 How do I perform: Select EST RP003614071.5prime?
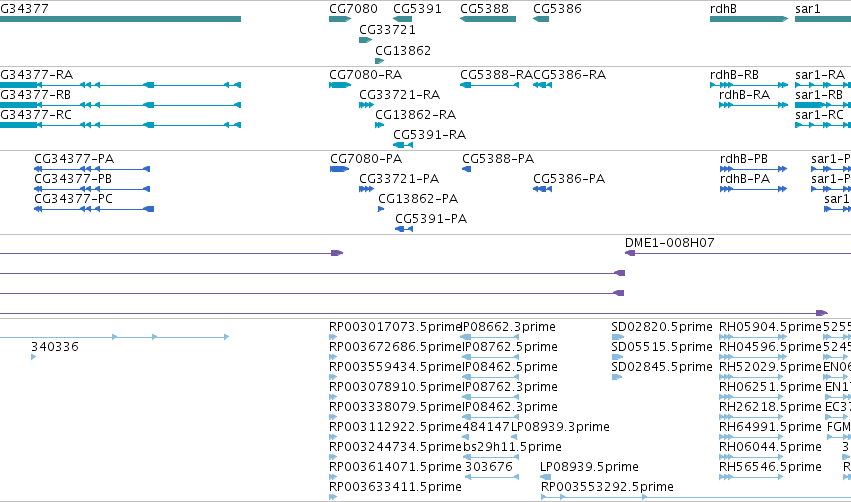point(333,478)
